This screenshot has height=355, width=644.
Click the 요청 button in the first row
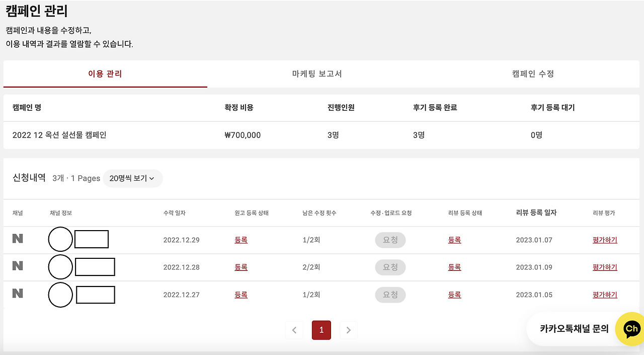(x=390, y=239)
